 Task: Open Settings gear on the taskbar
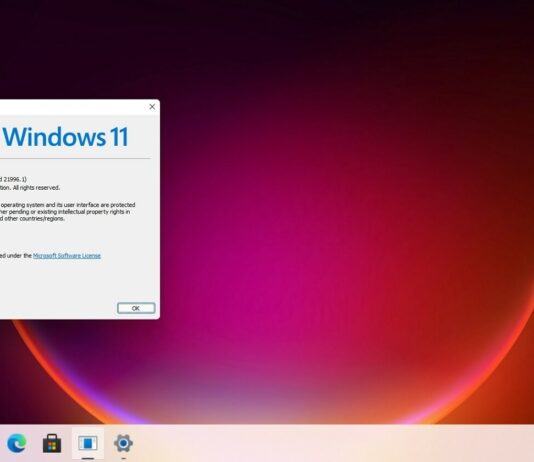tap(123, 443)
